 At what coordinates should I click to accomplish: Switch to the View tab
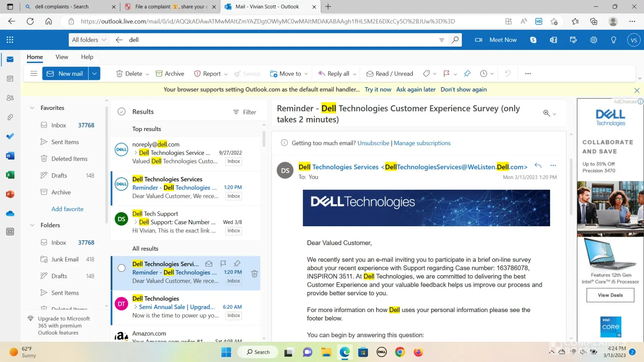pos(62,57)
